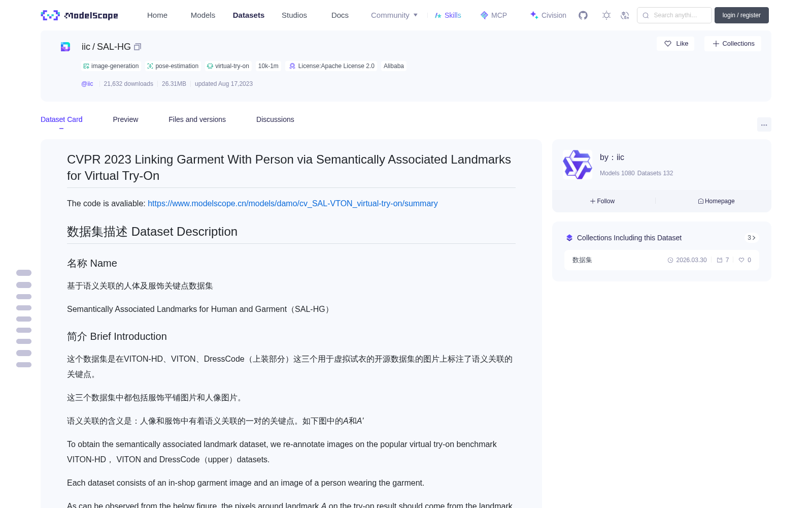Image resolution: width=812 pixels, height=508 pixels.
Task: Open the Models menu item
Action: [x=203, y=15]
